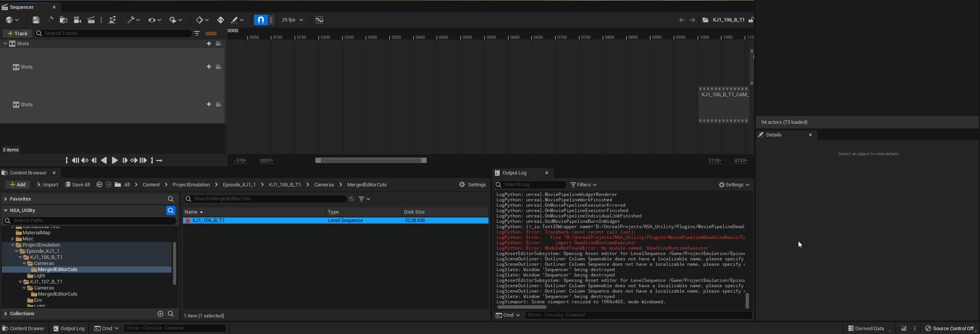Click the plus icon on the top Shots track
980x334 pixels.
(x=209, y=44)
